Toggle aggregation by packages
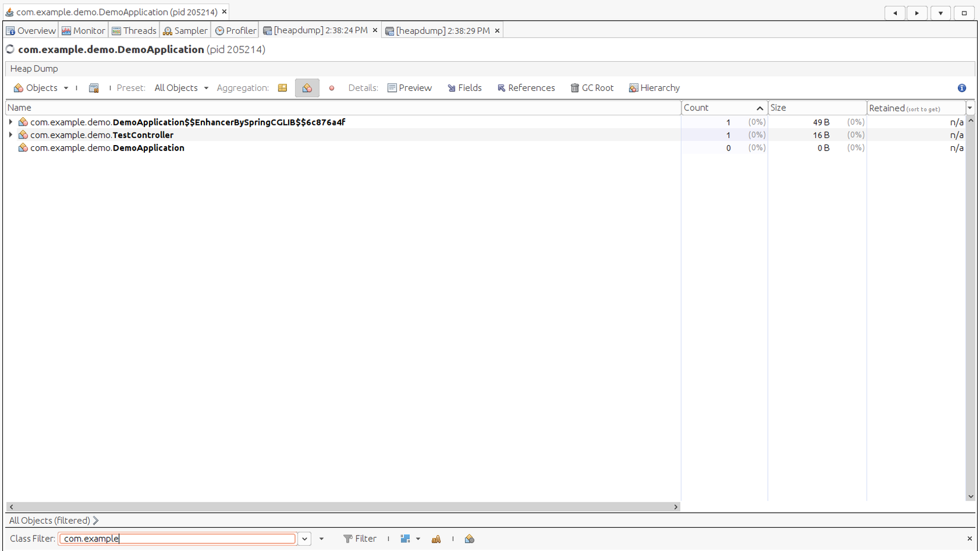This screenshot has width=980, height=551. click(283, 88)
